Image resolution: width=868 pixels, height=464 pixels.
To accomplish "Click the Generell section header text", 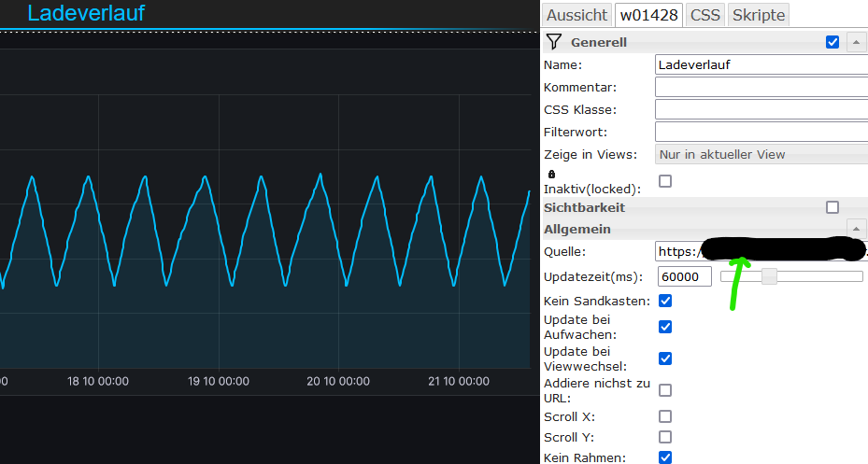I will pyautogui.click(x=598, y=42).
